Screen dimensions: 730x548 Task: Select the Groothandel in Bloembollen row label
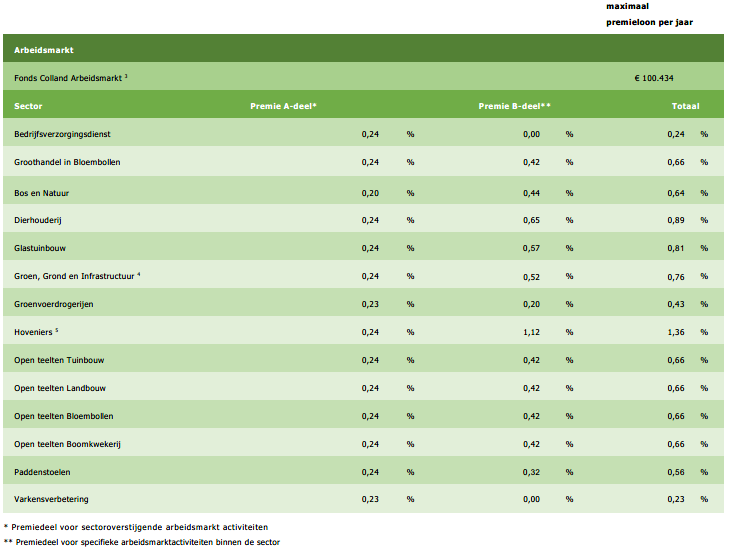coord(67,162)
